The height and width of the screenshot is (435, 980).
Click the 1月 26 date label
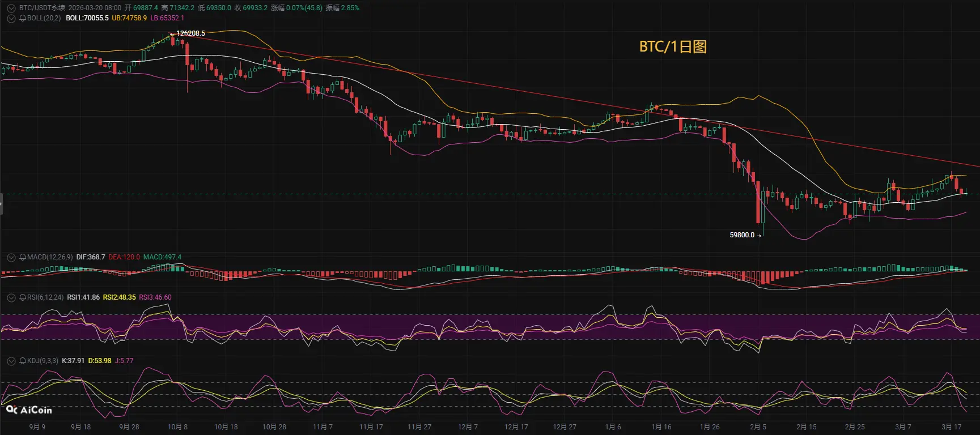point(710,427)
